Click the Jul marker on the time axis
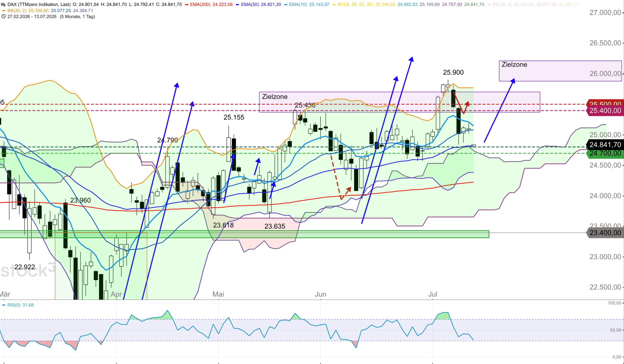This screenshot has height=364, width=624. click(433, 294)
